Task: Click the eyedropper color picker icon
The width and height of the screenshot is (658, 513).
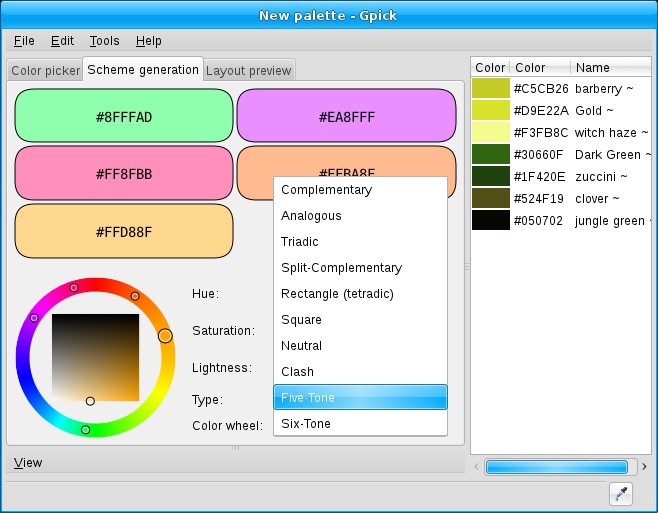Action: point(620,493)
